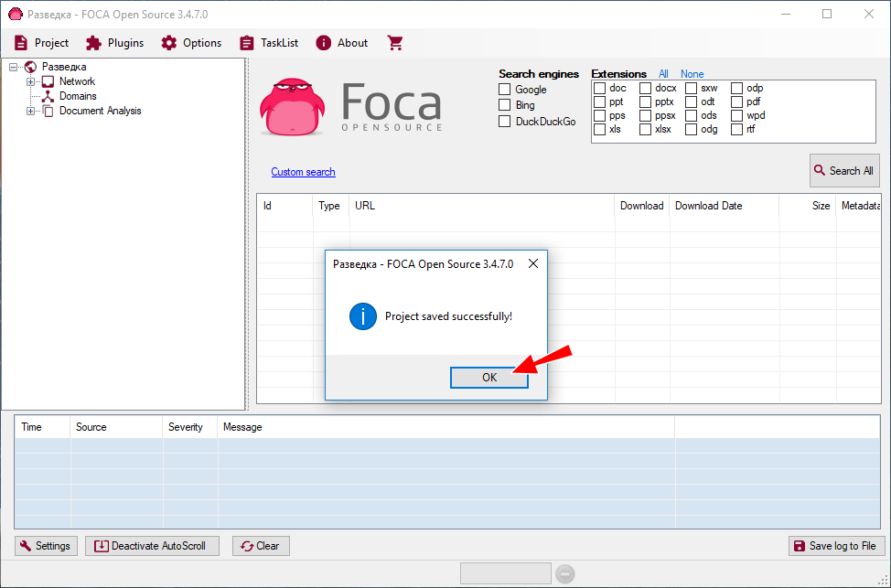Click the TaskList clipboard icon

(247, 43)
